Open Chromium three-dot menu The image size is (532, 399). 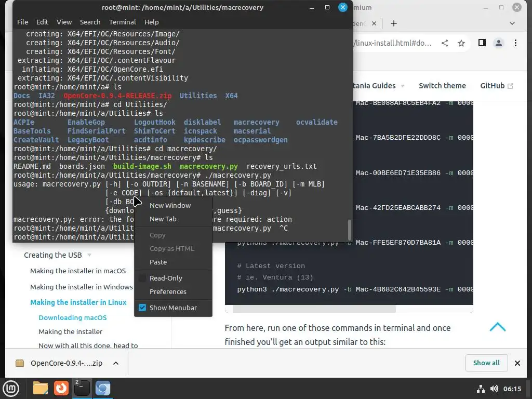[515, 43]
